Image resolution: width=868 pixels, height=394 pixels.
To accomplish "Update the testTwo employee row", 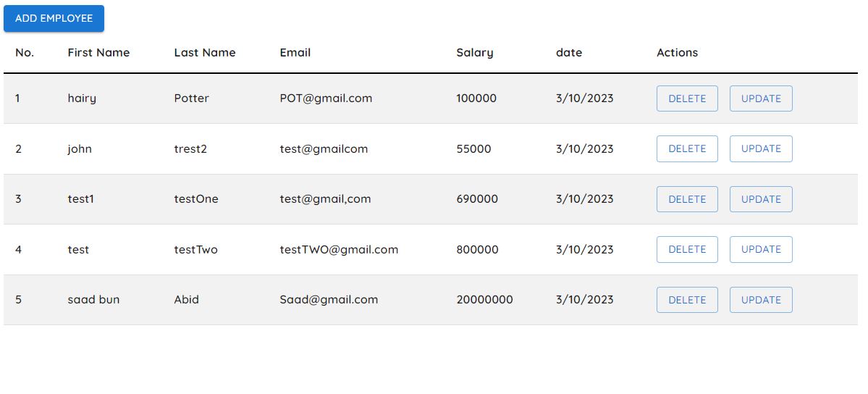I will [x=761, y=249].
